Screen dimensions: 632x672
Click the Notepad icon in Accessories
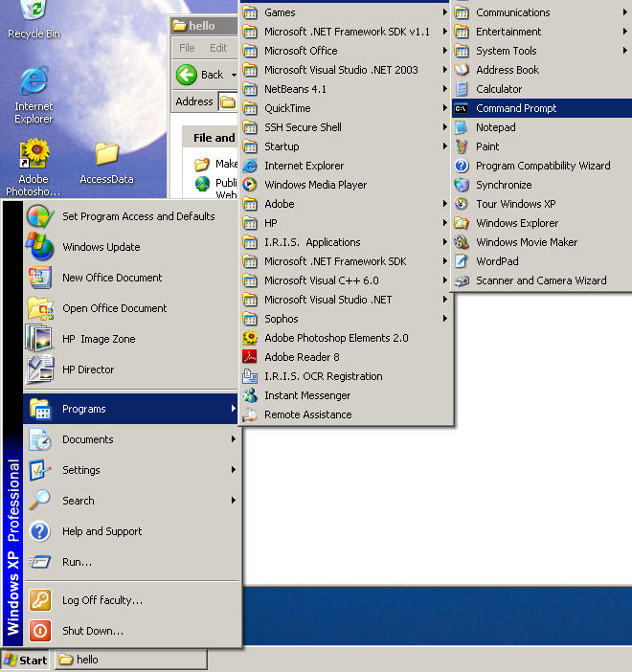click(x=462, y=127)
